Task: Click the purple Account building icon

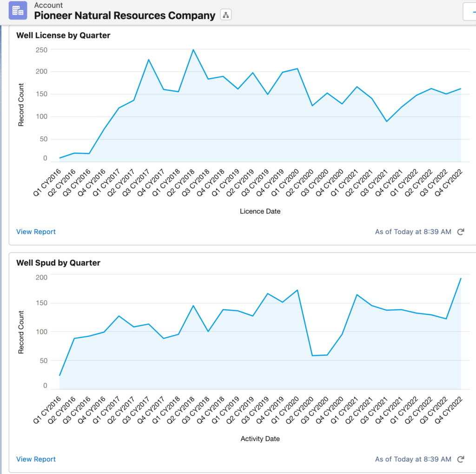Action: click(x=18, y=10)
